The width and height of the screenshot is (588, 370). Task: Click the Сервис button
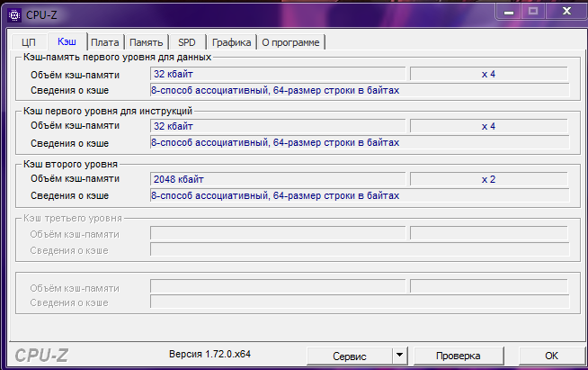click(x=350, y=356)
